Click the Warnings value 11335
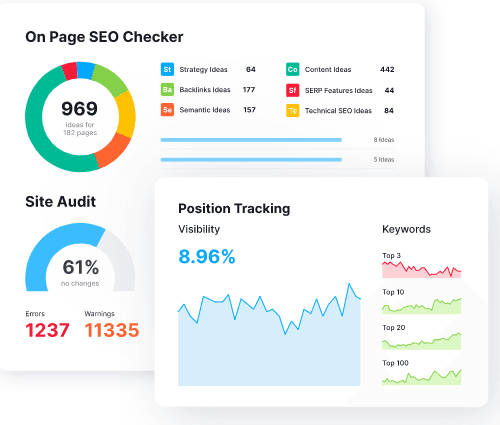 coord(112,330)
